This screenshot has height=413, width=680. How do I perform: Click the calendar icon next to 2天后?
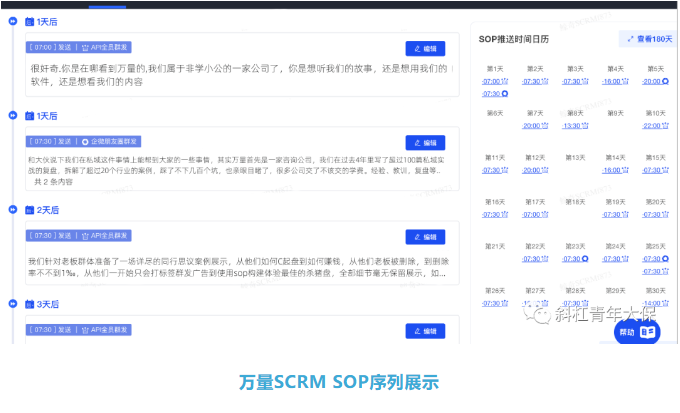[29, 210]
